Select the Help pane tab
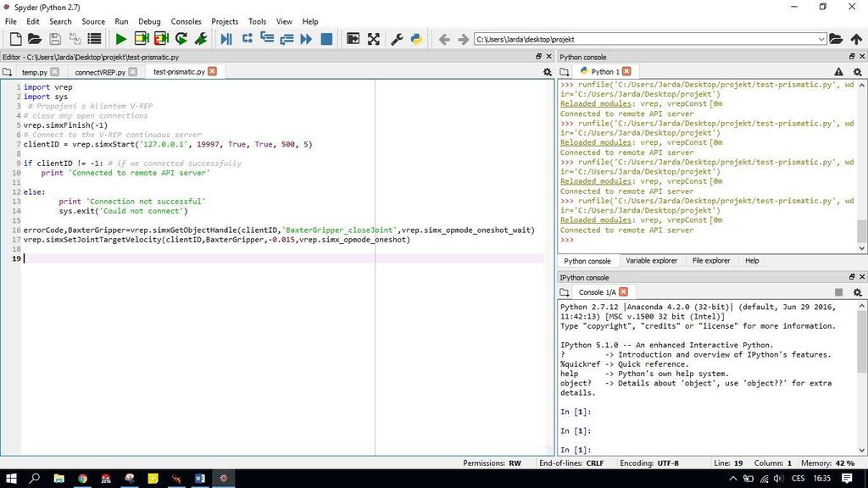 (x=752, y=261)
